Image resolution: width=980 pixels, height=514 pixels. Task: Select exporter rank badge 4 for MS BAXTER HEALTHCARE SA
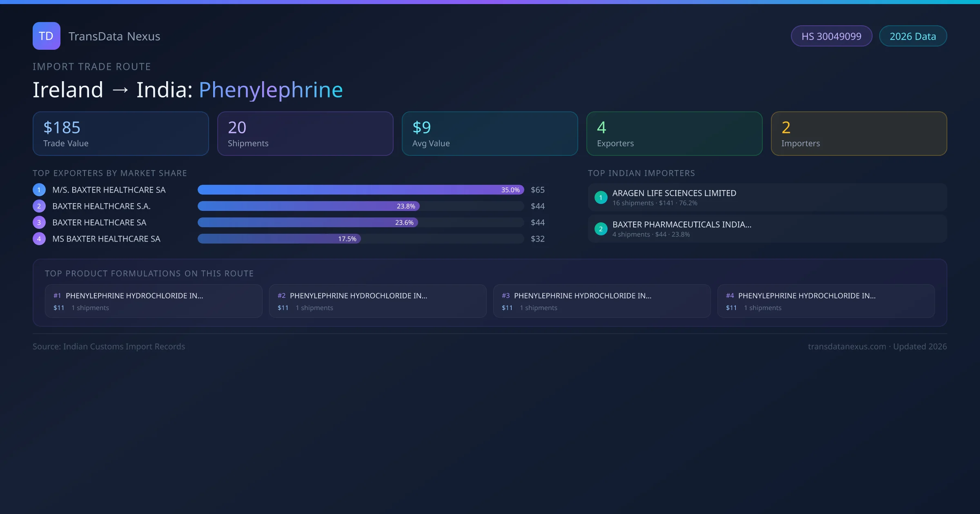click(x=39, y=239)
